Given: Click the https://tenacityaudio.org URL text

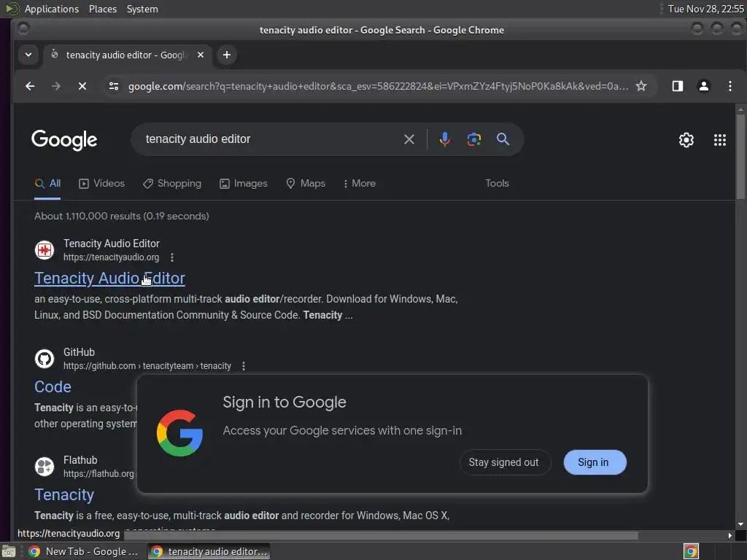Looking at the screenshot, I should click(x=111, y=257).
